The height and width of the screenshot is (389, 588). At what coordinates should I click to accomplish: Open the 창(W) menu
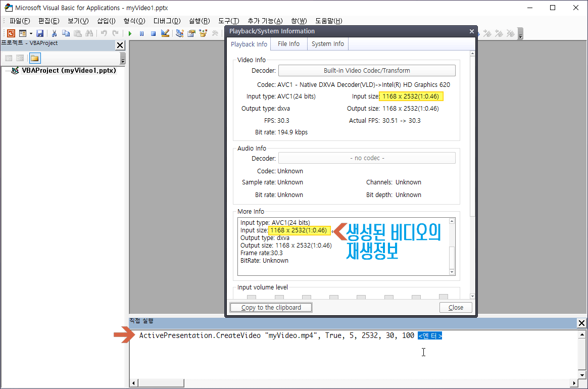pos(299,21)
